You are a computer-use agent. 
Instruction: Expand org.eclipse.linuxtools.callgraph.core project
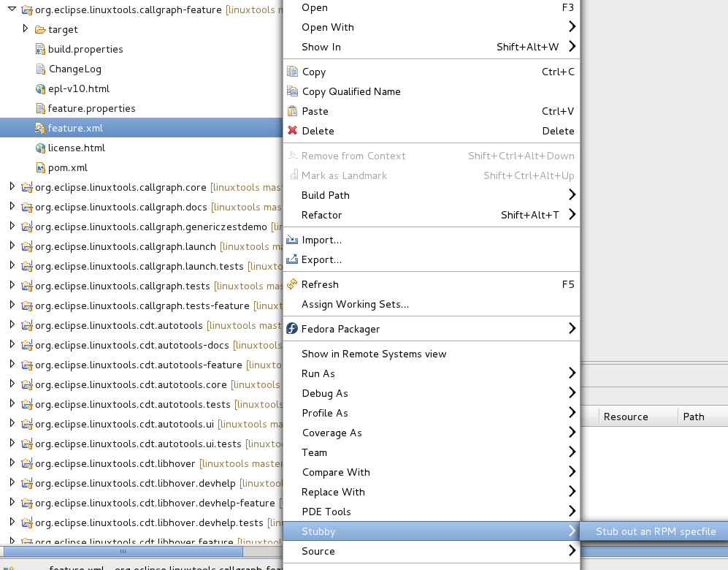click(12, 186)
